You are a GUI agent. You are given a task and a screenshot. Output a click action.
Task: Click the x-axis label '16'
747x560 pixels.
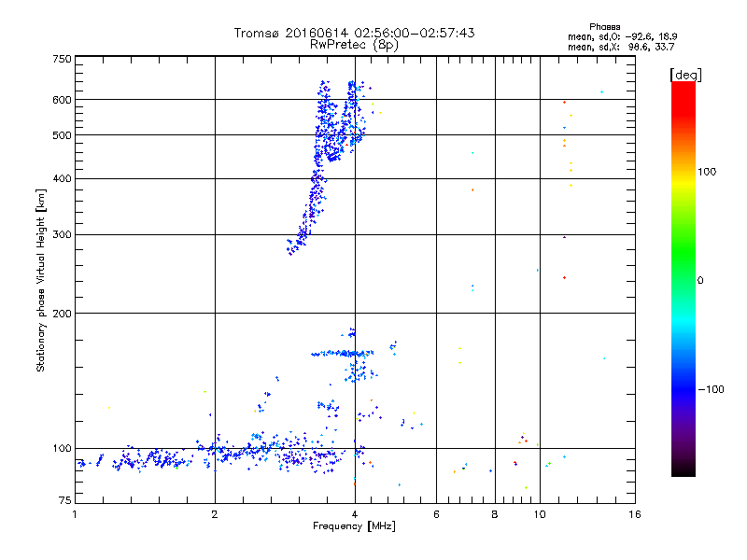point(635,514)
